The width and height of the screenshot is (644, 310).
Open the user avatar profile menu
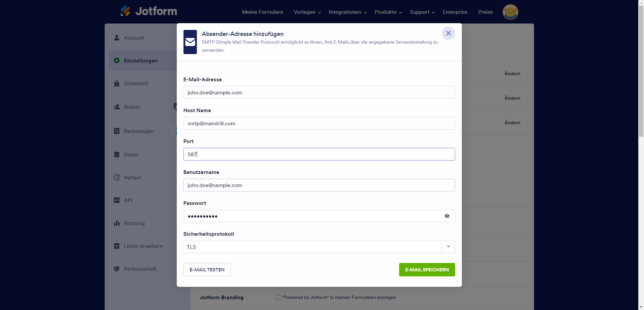click(510, 12)
